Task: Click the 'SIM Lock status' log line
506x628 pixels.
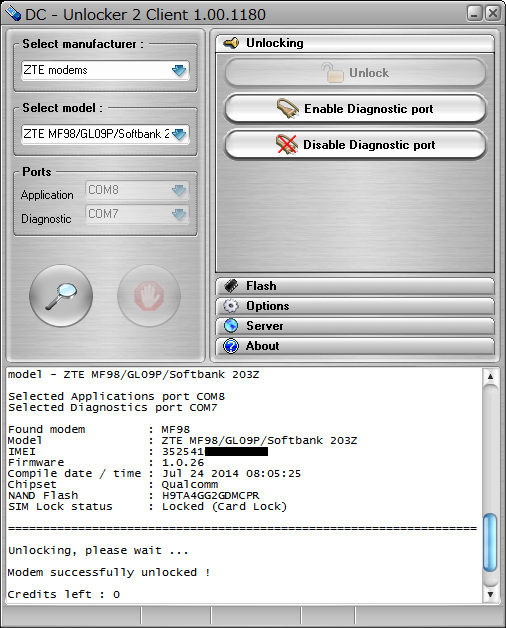Action: [147, 506]
